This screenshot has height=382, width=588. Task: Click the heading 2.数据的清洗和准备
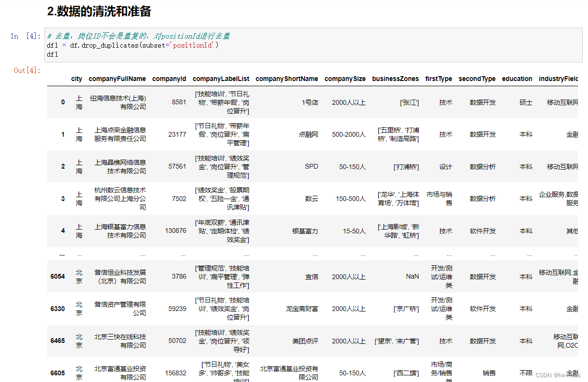[x=99, y=11]
